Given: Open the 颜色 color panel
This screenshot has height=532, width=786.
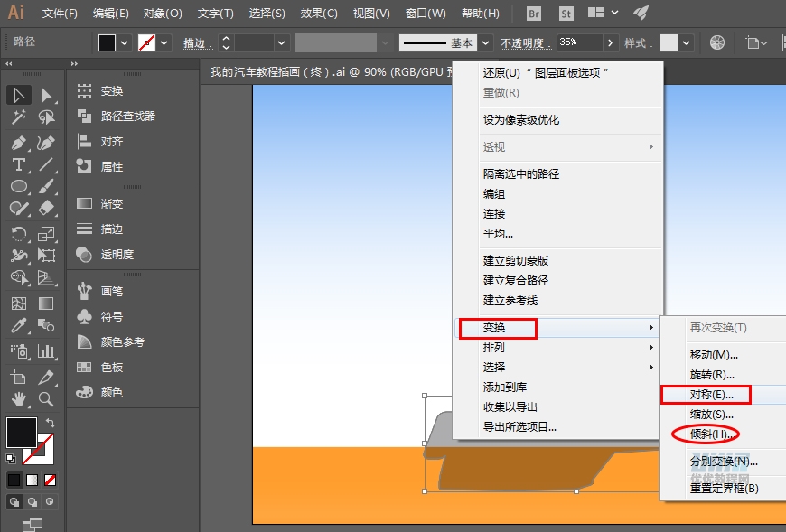Looking at the screenshot, I should [99, 393].
